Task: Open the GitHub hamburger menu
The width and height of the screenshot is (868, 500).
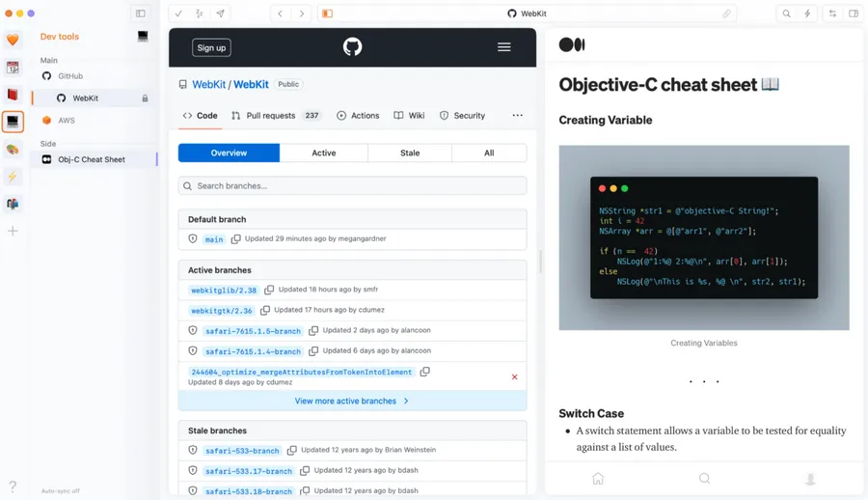Action: [503, 47]
